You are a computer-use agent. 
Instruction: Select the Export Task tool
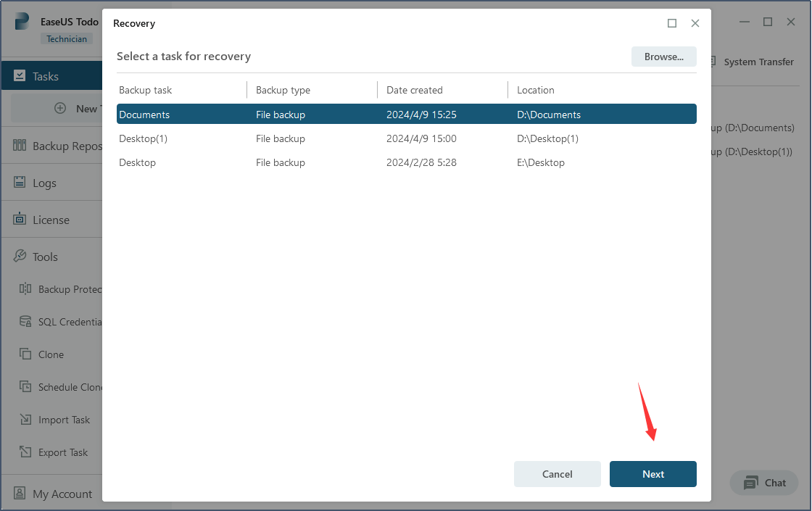pos(64,452)
